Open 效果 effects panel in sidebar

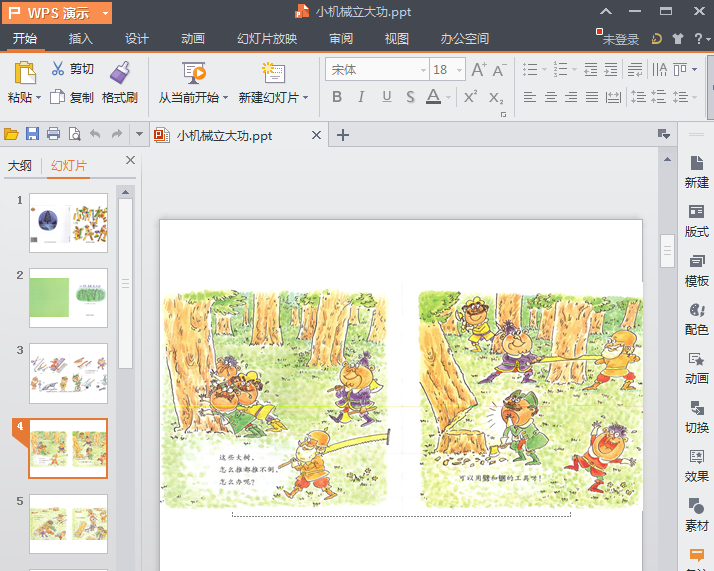pos(696,466)
